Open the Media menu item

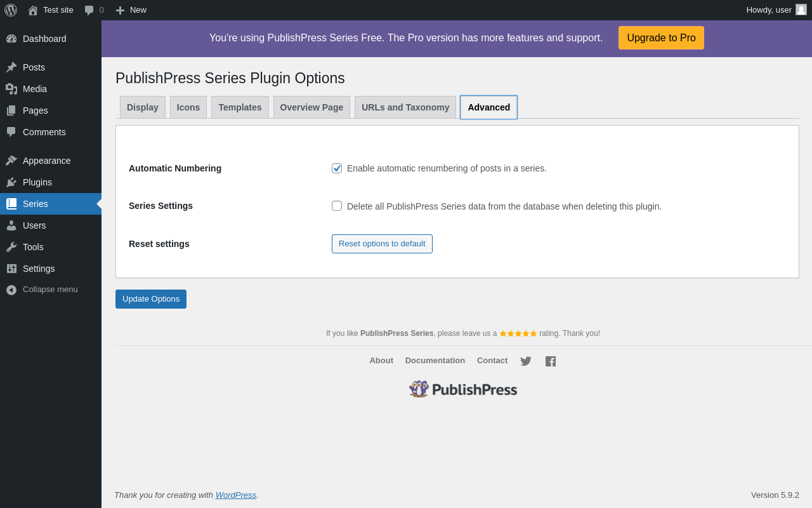(51, 89)
